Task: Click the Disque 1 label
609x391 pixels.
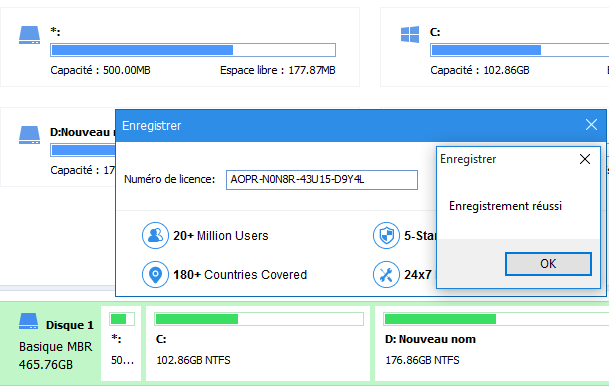Action: click(70, 325)
